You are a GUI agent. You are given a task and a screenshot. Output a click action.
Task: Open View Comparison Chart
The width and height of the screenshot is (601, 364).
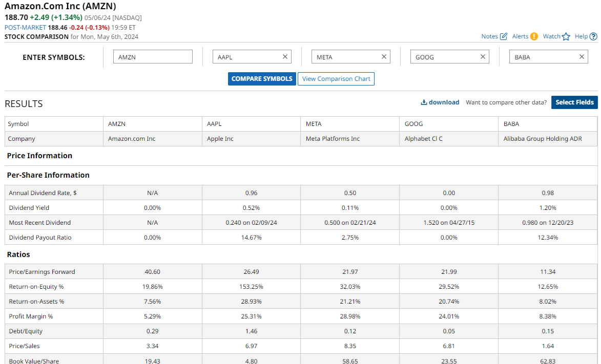click(336, 79)
